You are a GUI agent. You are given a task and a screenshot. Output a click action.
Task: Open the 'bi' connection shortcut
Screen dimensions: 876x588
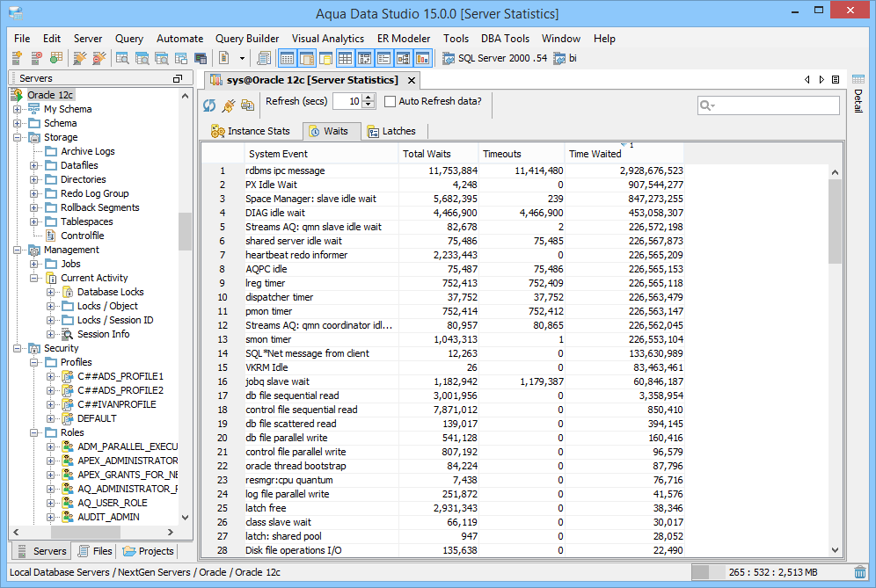566,58
